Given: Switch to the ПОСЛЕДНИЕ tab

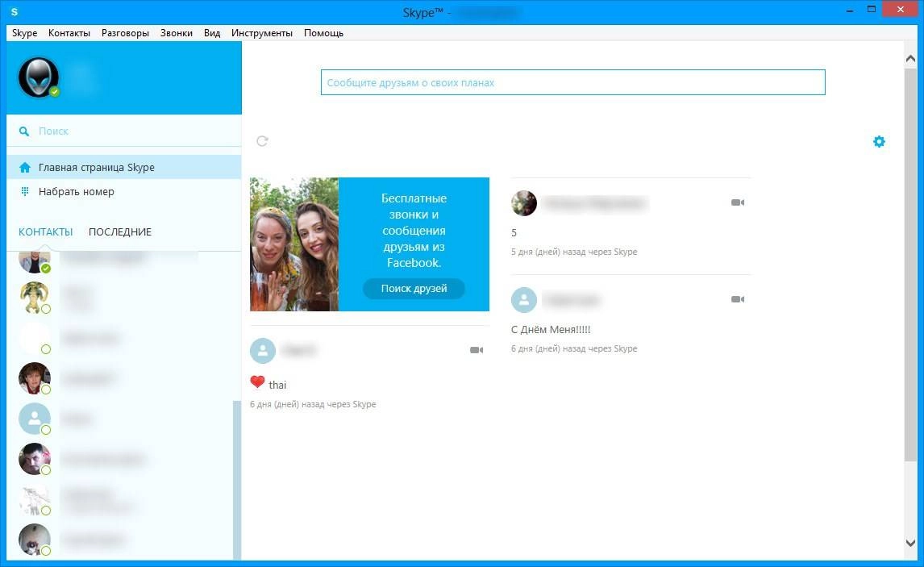Looking at the screenshot, I should (x=119, y=232).
